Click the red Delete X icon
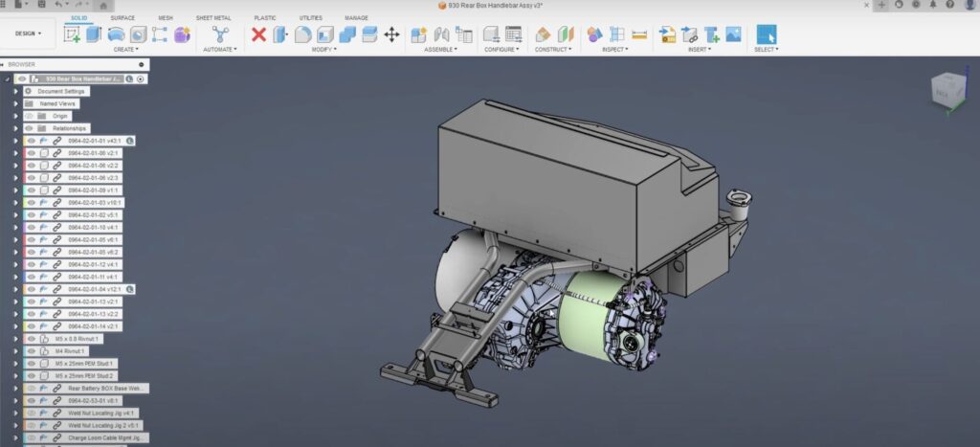Viewport: 980px width, 447px height. point(258,34)
